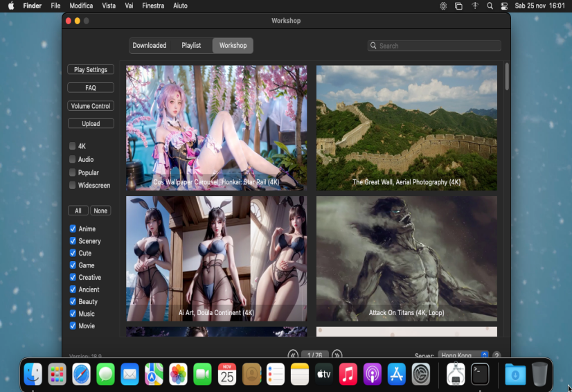Open the Vista menu
The height and width of the screenshot is (392, 572).
pos(109,6)
